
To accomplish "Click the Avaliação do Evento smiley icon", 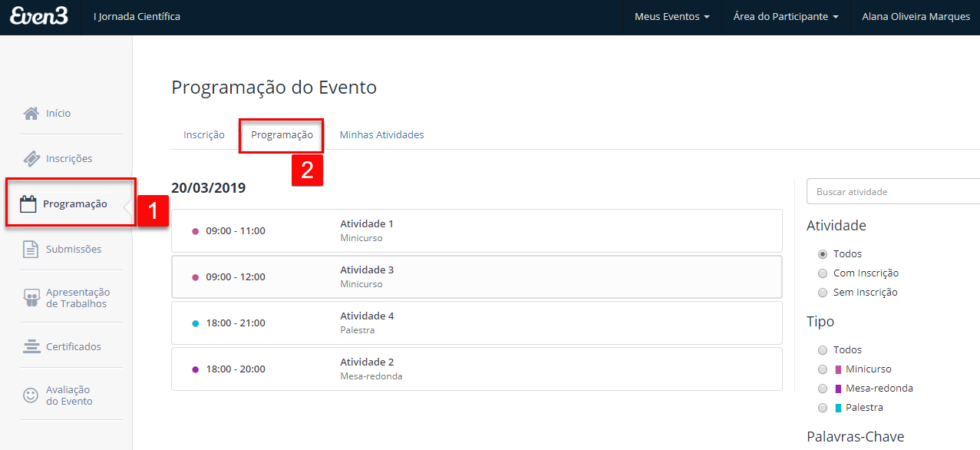I will (x=31, y=395).
